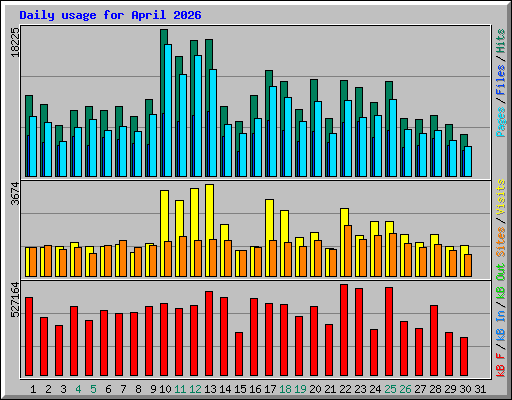This screenshot has width=512, height=400.
Task: Click the "Daily usage for April 2026" title
Action: 110,15
